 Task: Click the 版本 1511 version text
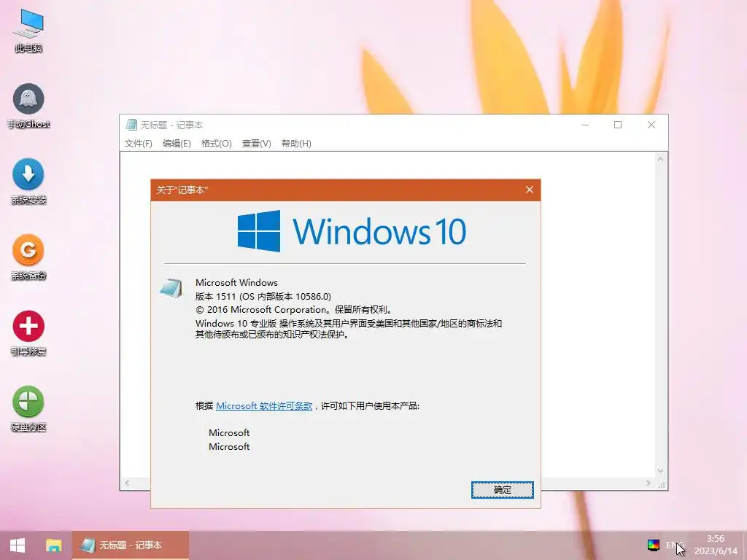click(263, 296)
